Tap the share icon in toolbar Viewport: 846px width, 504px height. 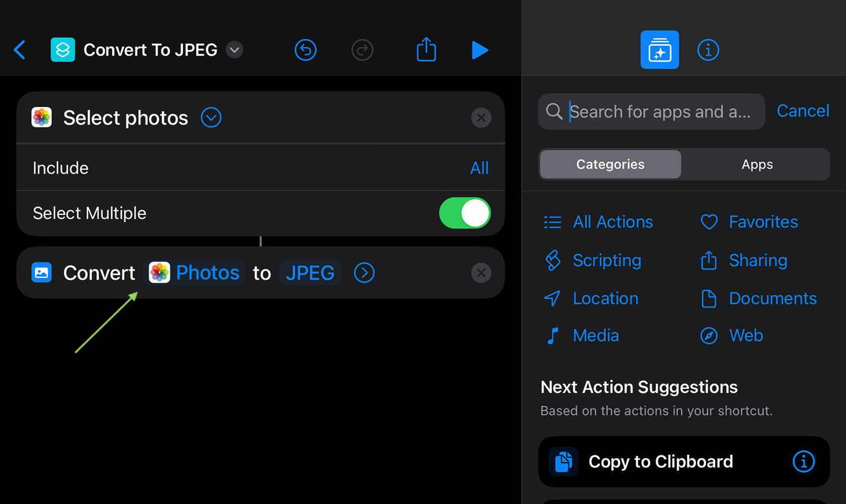point(426,50)
